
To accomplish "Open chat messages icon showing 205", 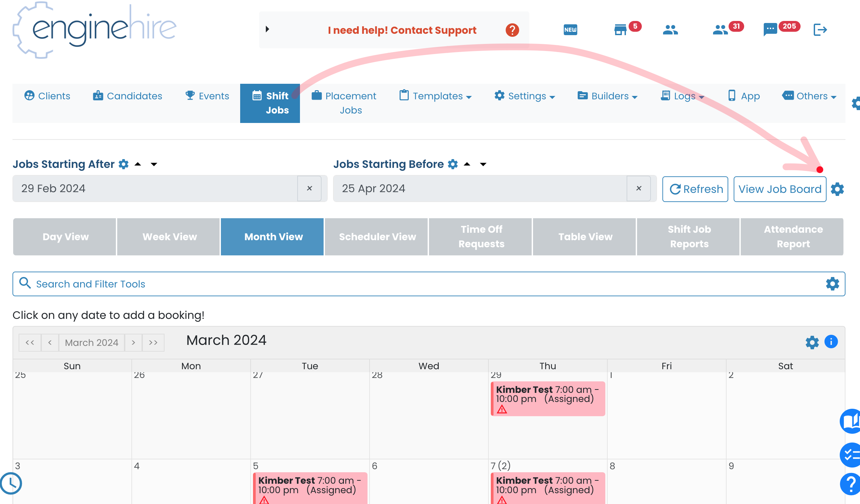I will [x=770, y=30].
